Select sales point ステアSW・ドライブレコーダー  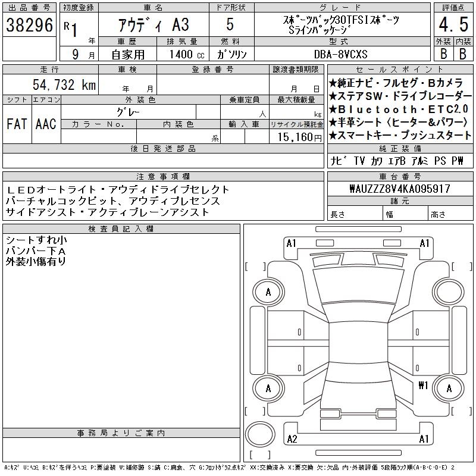(400, 96)
